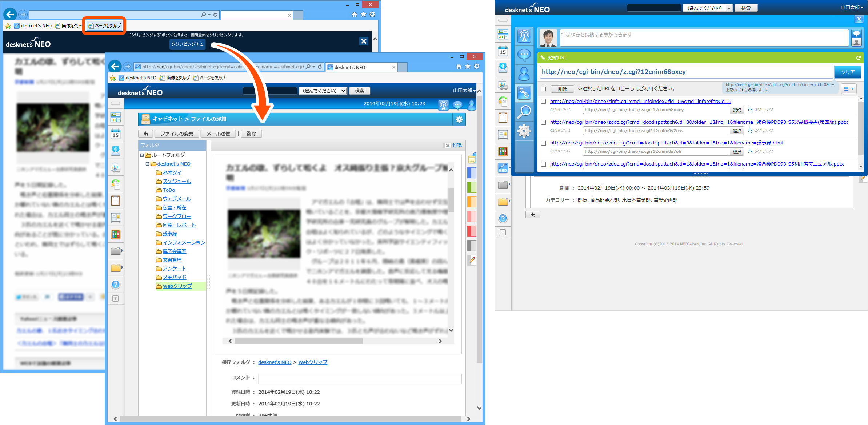Click the ファイルの変更 button
Screen dimensions: 868x425
click(x=177, y=134)
